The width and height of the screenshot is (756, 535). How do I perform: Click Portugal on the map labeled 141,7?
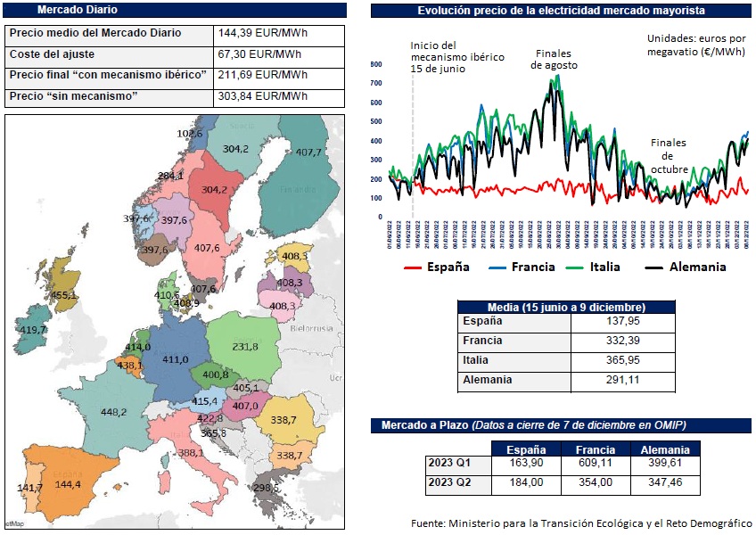29,489
